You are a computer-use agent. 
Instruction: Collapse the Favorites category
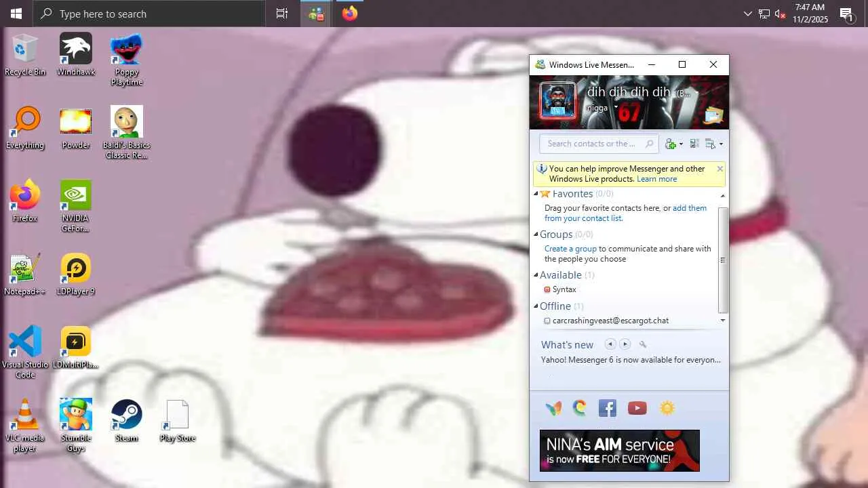[536, 194]
